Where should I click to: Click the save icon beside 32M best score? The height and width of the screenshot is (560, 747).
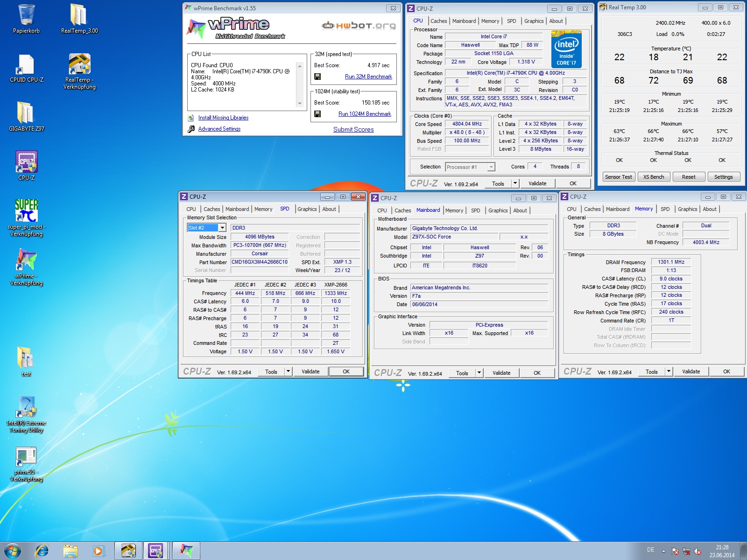[317, 77]
